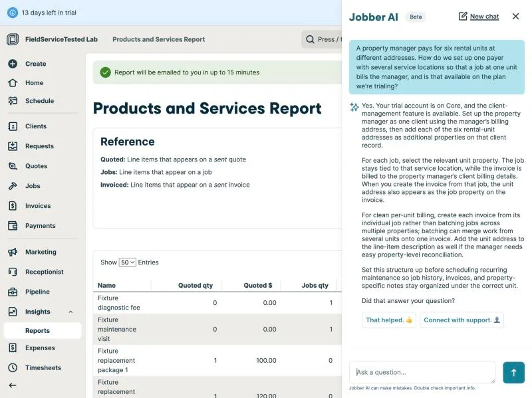This screenshot has width=532, height=398.
Task: Click the Pipeline icon in sidebar
Action: point(13,292)
